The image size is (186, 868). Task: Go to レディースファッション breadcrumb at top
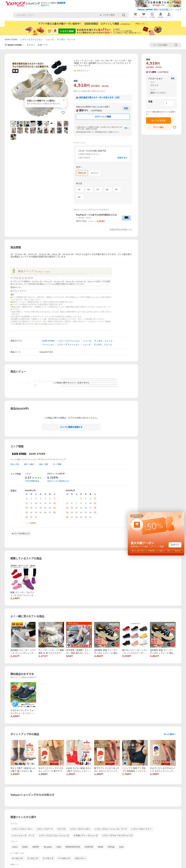pyautogui.click(x=31, y=39)
